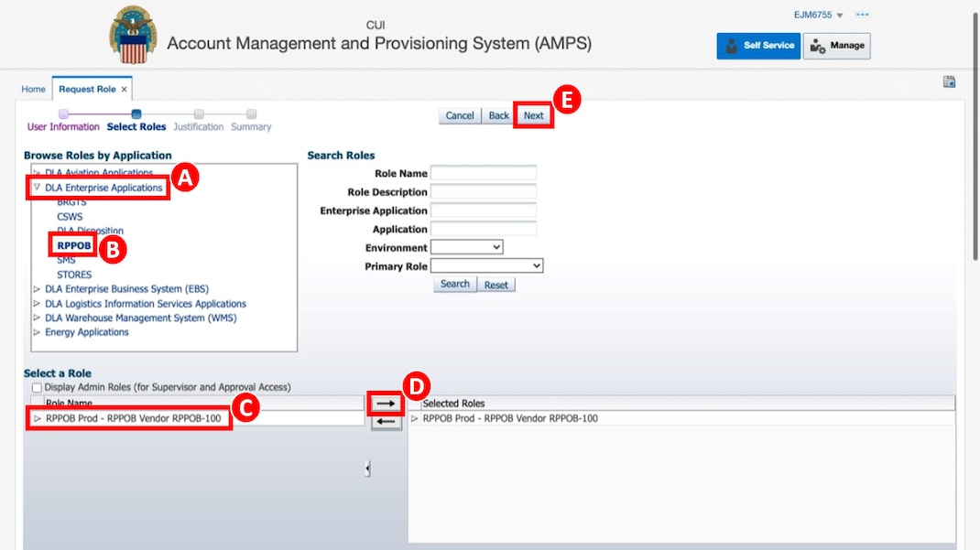Click the page icon at top right

950,81
